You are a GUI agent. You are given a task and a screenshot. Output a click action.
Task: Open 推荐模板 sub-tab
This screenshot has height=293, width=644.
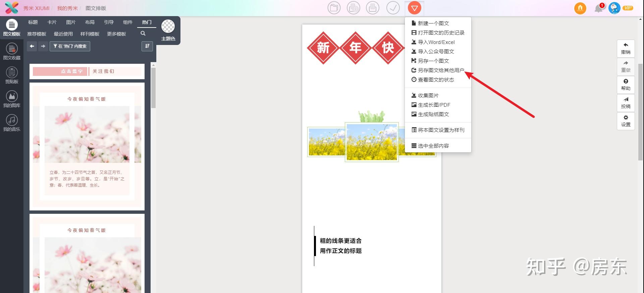37,34
